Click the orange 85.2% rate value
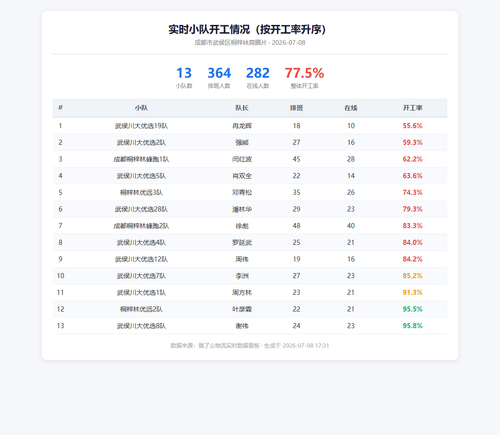 click(x=413, y=276)
